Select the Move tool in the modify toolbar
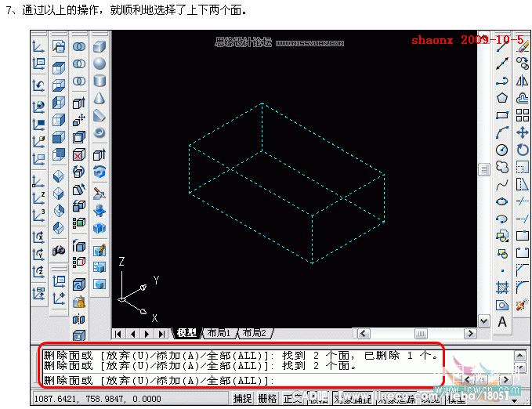 (523, 132)
